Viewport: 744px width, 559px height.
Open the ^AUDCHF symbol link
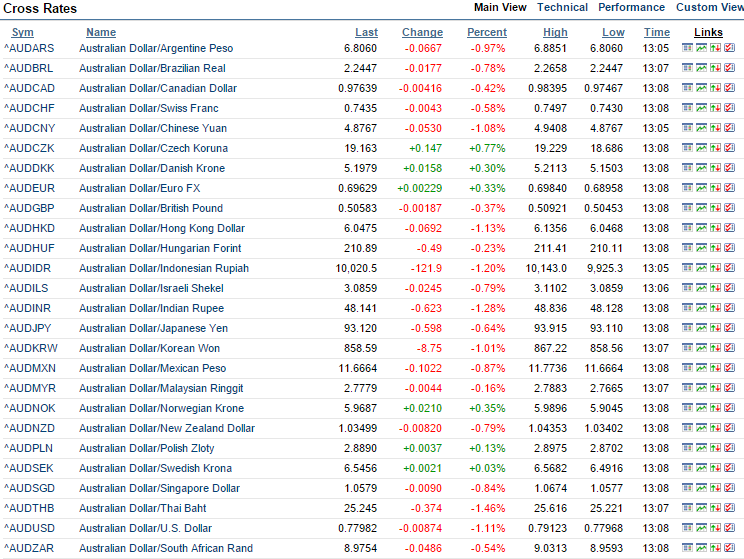tap(30, 108)
